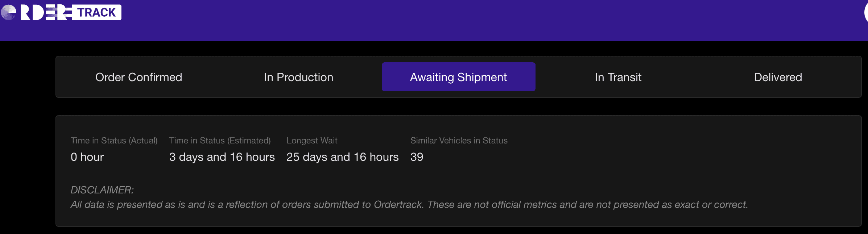Select the "25 days and 16 hours" value
Screen dimensions: 868x234
coord(342,157)
